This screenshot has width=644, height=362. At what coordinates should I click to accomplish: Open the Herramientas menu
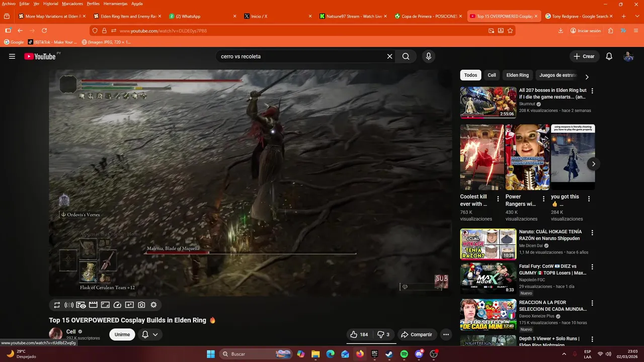coord(116,4)
